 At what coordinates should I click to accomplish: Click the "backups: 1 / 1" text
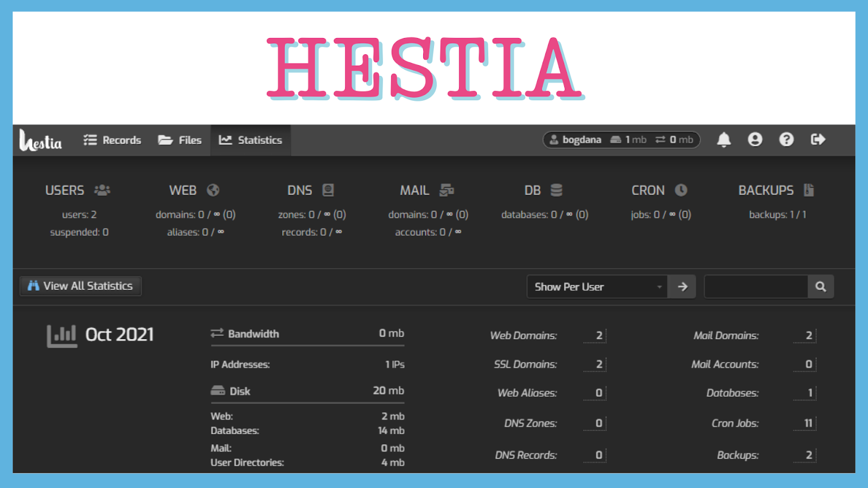[x=777, y=215]
